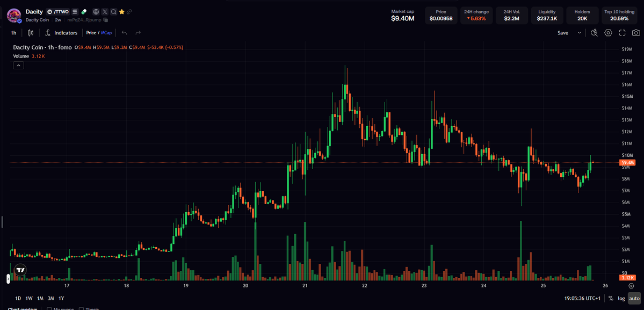Click the 2w token age label

58,20
